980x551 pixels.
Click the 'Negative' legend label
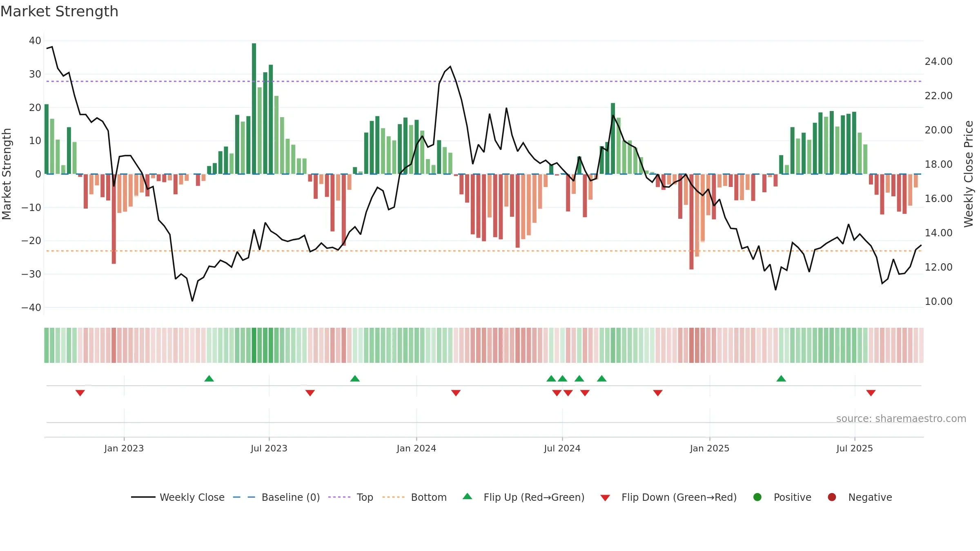(870, 497)
